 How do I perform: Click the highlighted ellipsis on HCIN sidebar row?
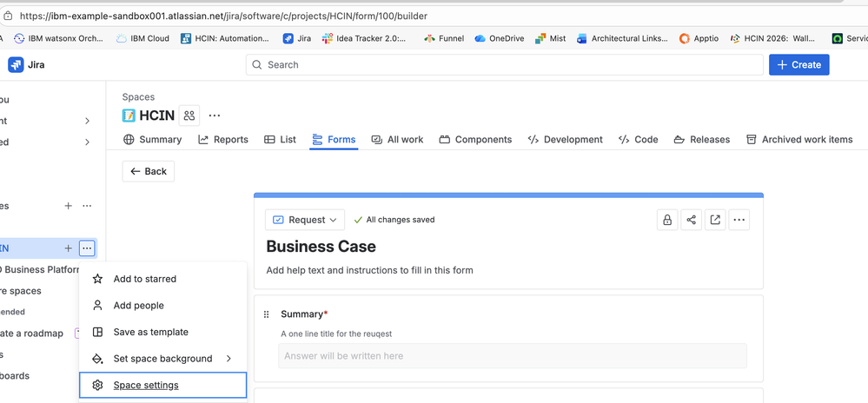[x=87, y=248]
